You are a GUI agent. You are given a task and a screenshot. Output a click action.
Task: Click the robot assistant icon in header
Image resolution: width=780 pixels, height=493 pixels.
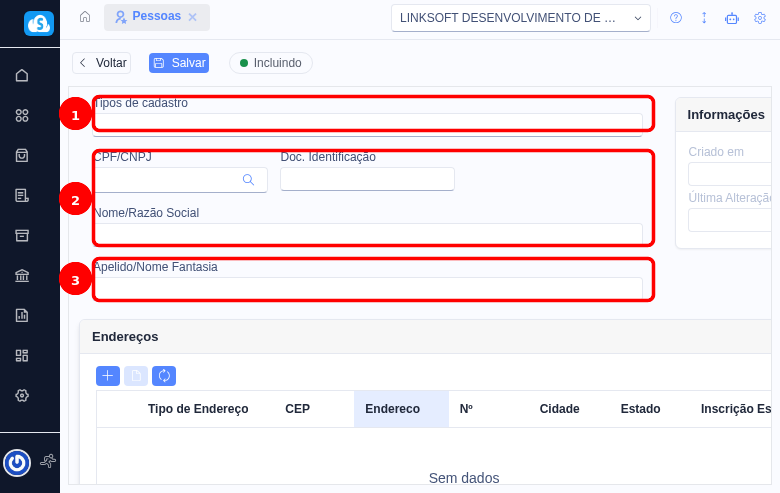732,18
